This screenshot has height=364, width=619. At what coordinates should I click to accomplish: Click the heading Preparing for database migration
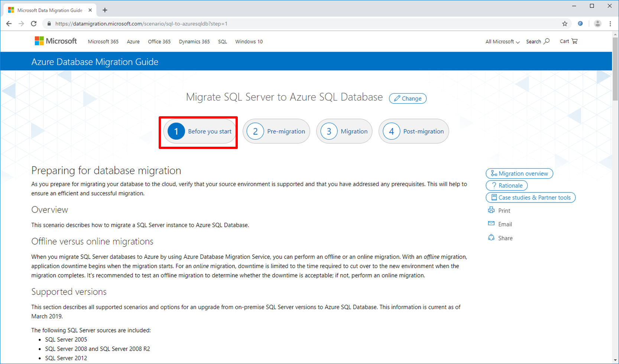coord(106,170)
